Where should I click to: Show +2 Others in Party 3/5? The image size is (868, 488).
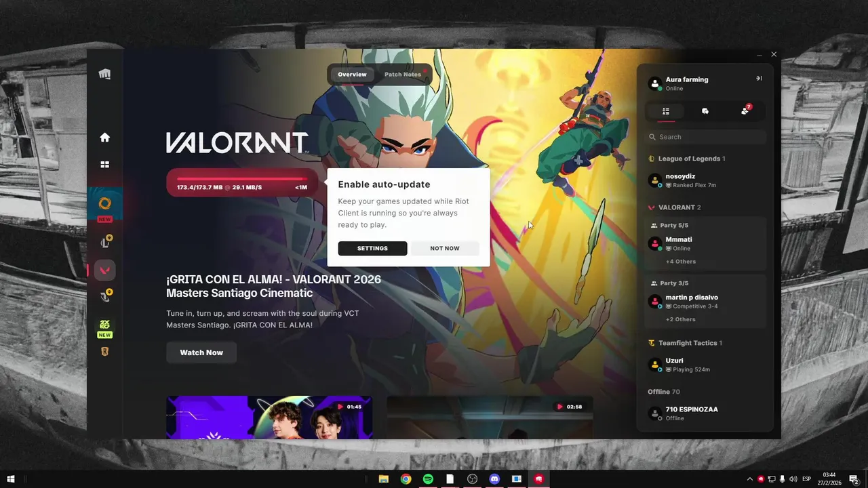[x=681, y=319]
